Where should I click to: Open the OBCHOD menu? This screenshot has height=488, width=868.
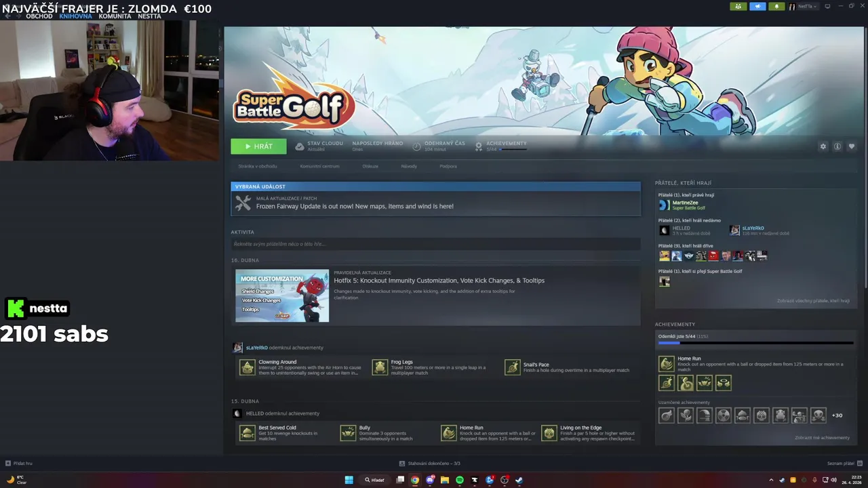tap(39, 16)
